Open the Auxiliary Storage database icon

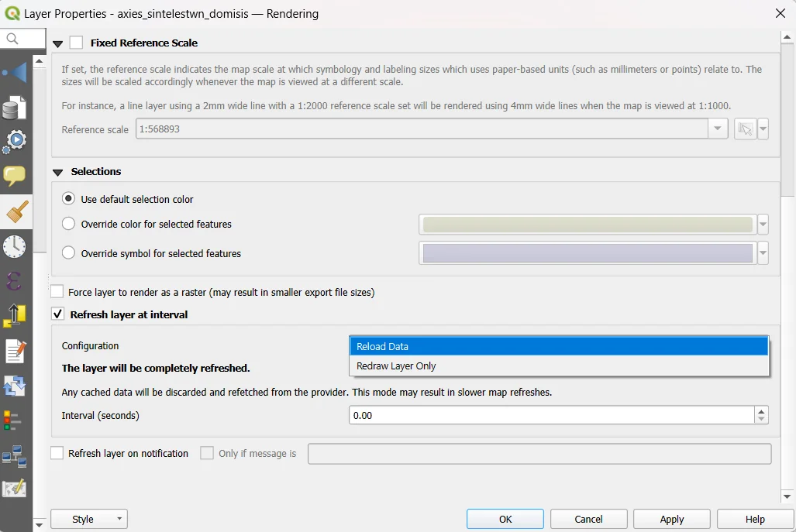pos(15,108)
